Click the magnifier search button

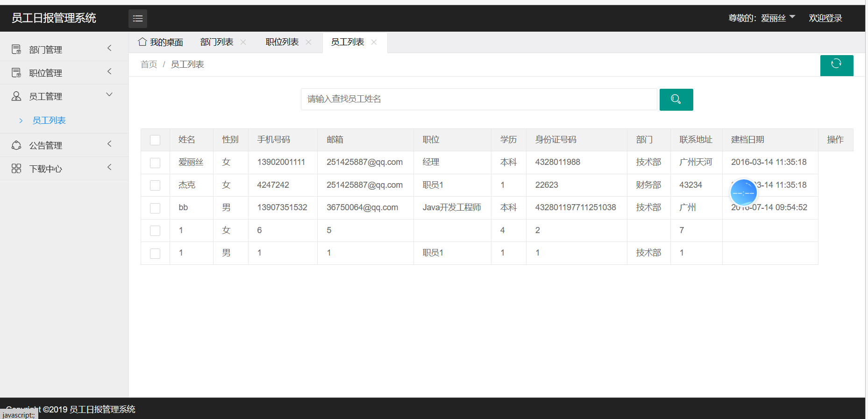pyautogui.click(x=676, y=99)
